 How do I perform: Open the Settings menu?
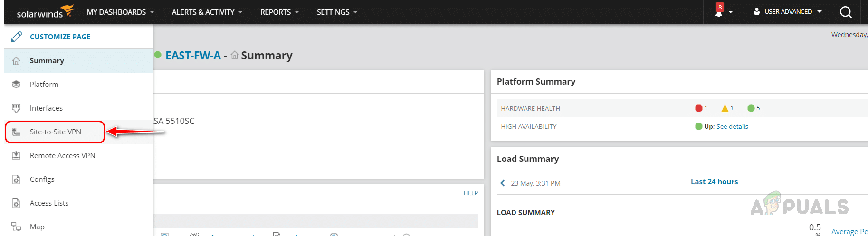point(337,12)
